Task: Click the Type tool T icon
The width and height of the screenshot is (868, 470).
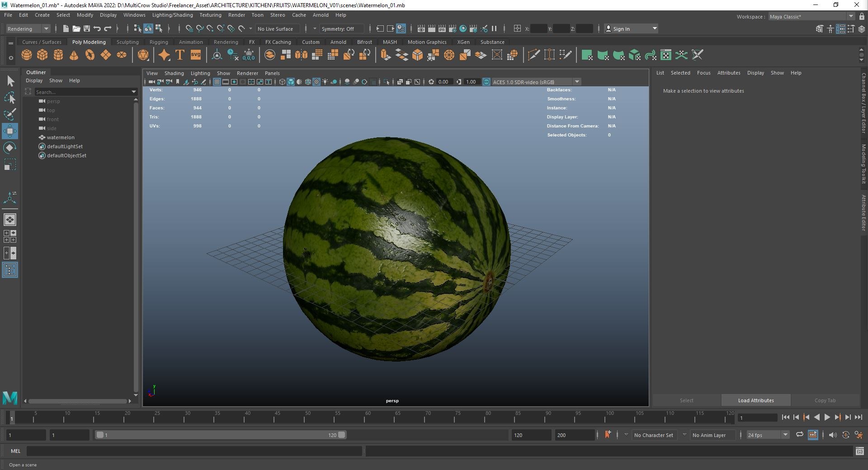Action: click(180, 55)
